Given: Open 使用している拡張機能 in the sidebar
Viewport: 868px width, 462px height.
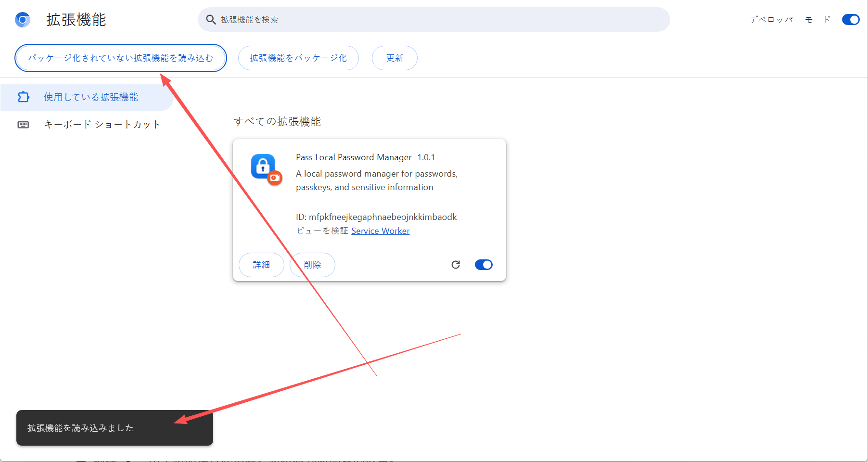Looking at the screenshot, I should (x=87, y=97).
